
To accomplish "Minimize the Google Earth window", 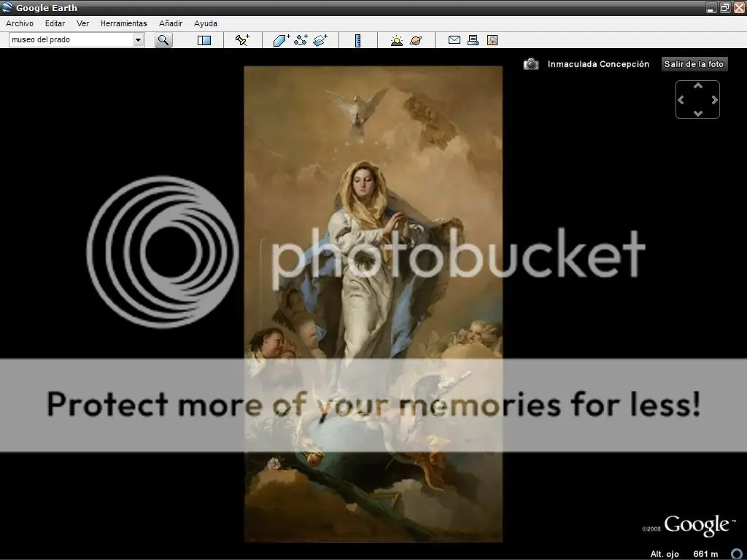I will [711, 7].
